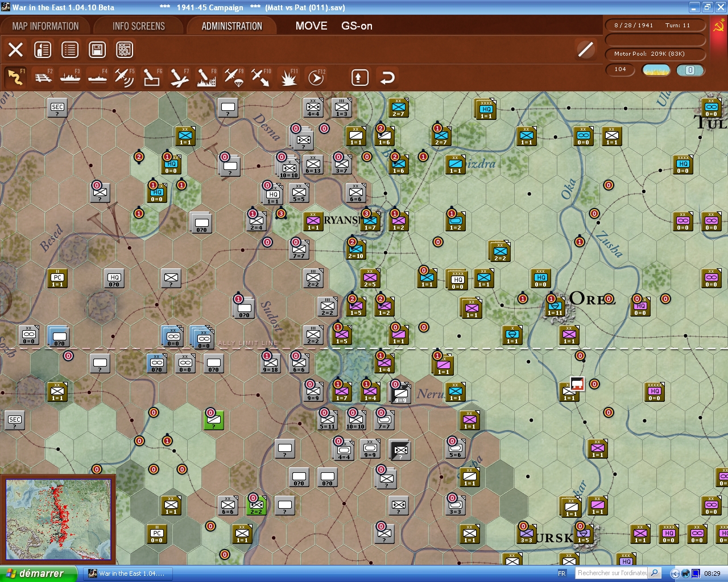Image resolution: width=728 pixels, height=582 pixels.
Task: Click the upward arrow box icon
Action: click(x=359, y=77)
